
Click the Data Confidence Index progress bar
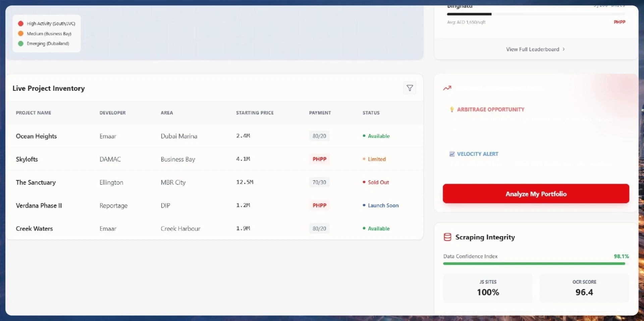[534, 264]
